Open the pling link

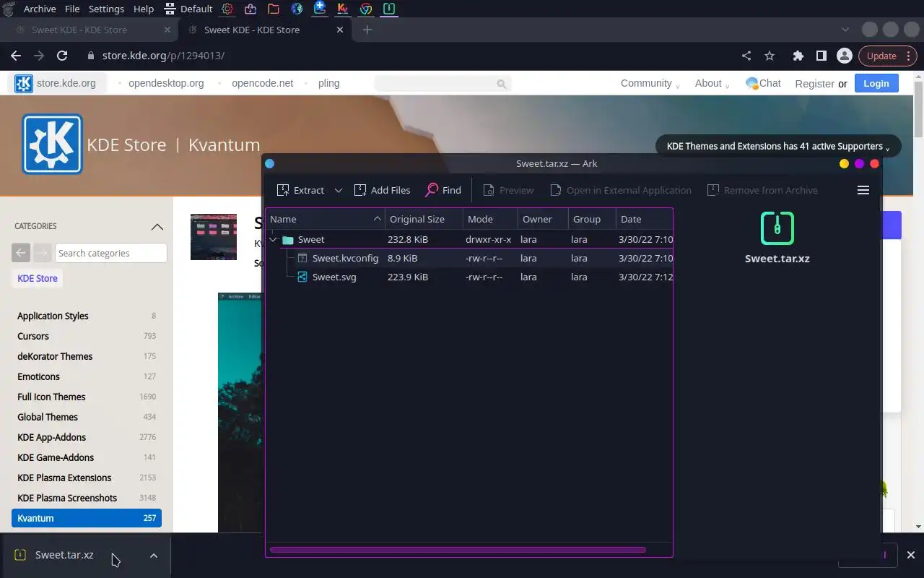[328, 83]
